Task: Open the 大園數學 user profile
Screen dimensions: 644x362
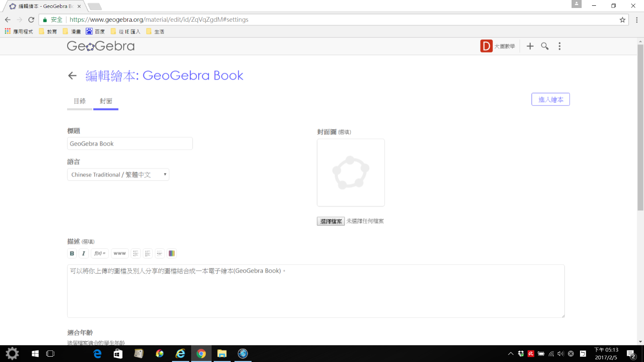Action: (498, 46)
